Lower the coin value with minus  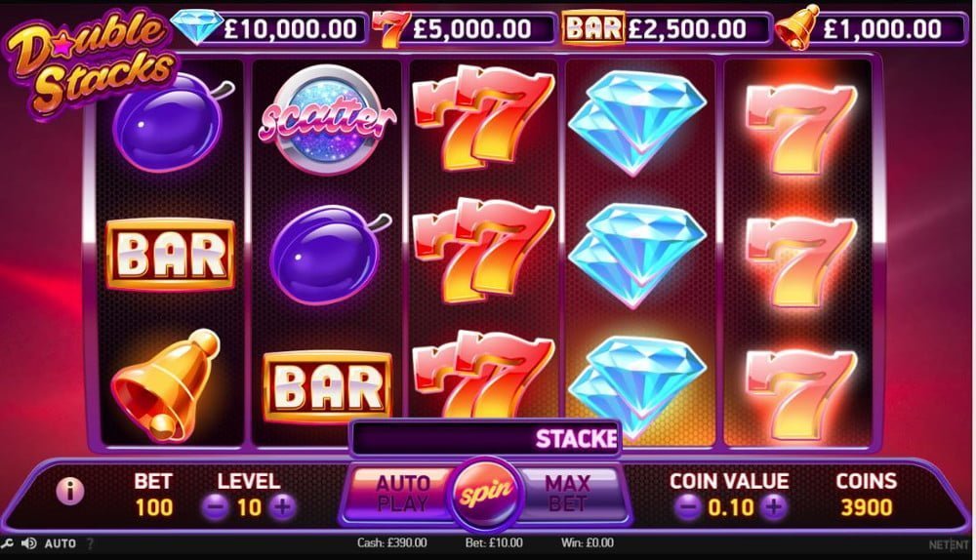click(688, 507)
